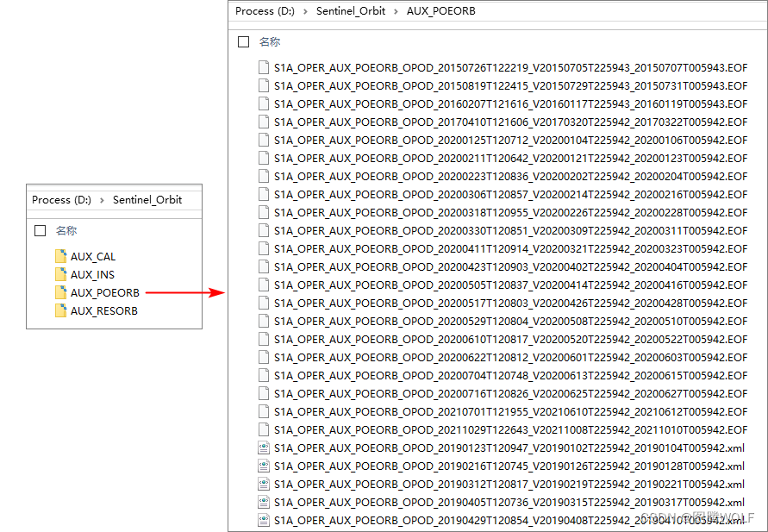Screen dimensions: 768x532
Task: Expand chevron after Sentinel_Orbit in AUX_POEORB window
Action: (396, 11)
